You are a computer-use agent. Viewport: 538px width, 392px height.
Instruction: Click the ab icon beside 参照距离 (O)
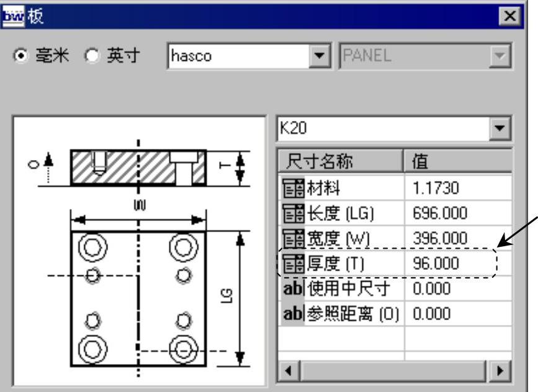pyautogui.click(x=293, y=314)
